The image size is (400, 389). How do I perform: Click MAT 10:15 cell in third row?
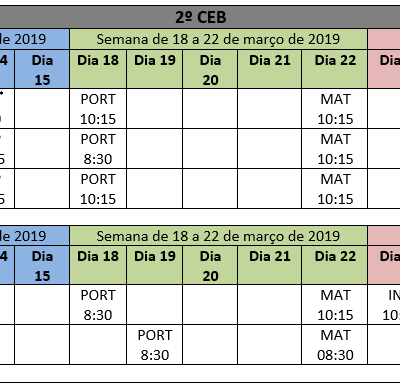tap(335, 189)
